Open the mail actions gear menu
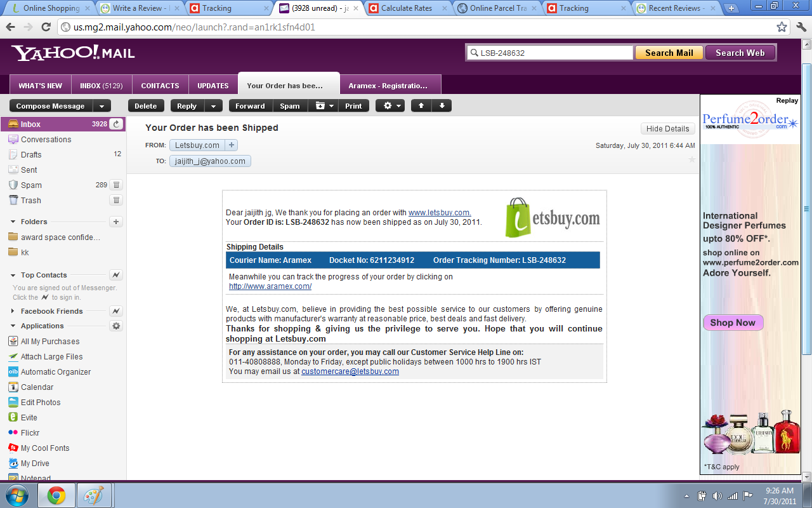The image size is (812, 508). click(390, 106)
